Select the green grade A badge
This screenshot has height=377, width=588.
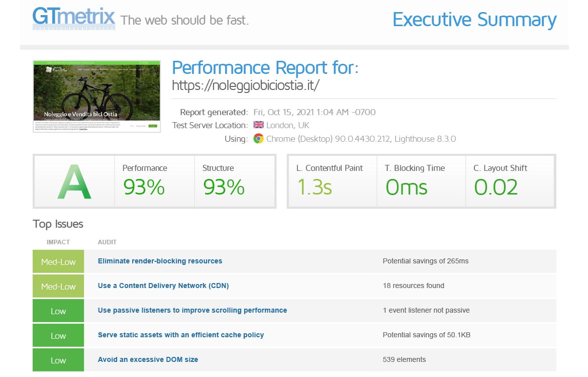[x=74, y=181]
